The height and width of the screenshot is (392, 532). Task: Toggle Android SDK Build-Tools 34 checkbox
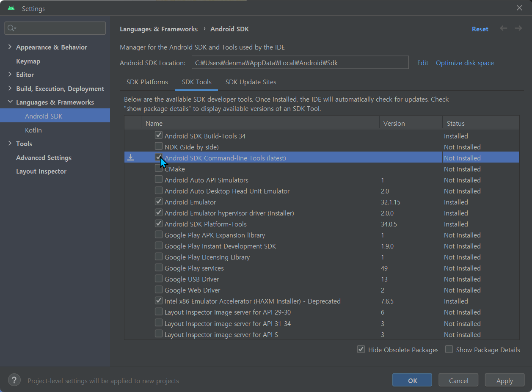point(159,135)
